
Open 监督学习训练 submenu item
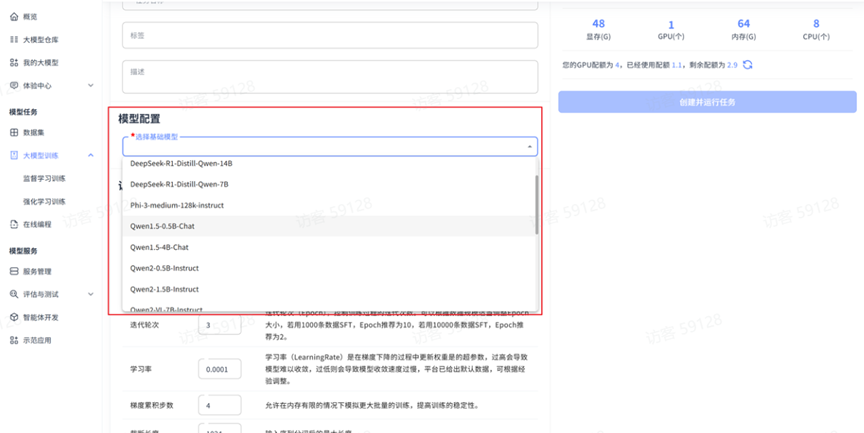pos(44,179)
